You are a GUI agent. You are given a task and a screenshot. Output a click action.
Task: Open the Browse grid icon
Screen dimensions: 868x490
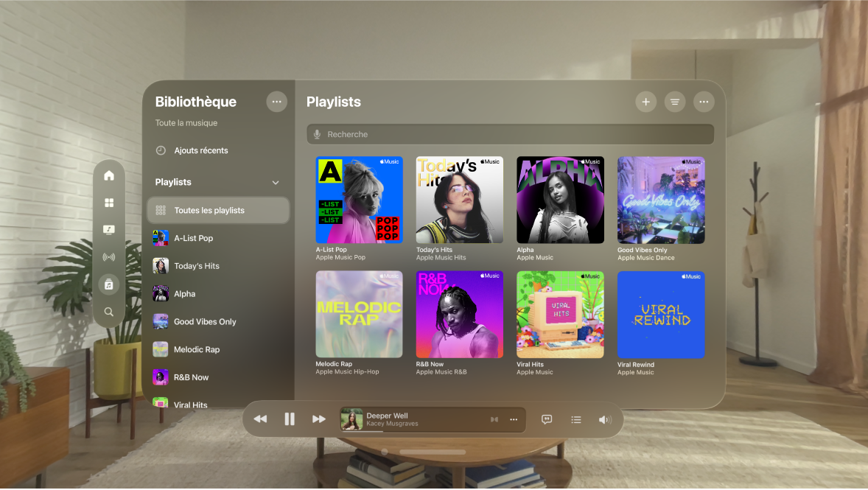click(109, 202)
